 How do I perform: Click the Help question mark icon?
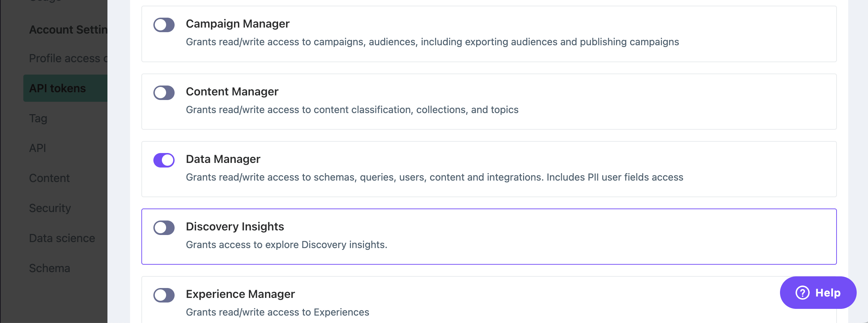click(x=803, y=293)
